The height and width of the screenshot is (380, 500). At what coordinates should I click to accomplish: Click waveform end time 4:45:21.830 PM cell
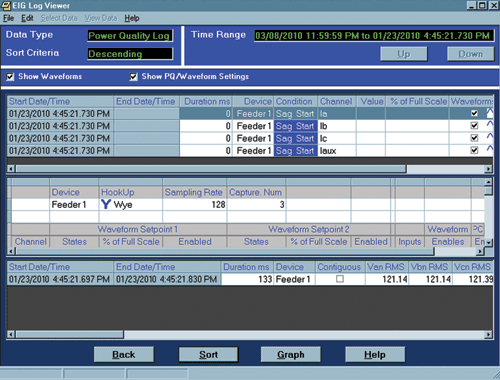(x=167, y=279)
